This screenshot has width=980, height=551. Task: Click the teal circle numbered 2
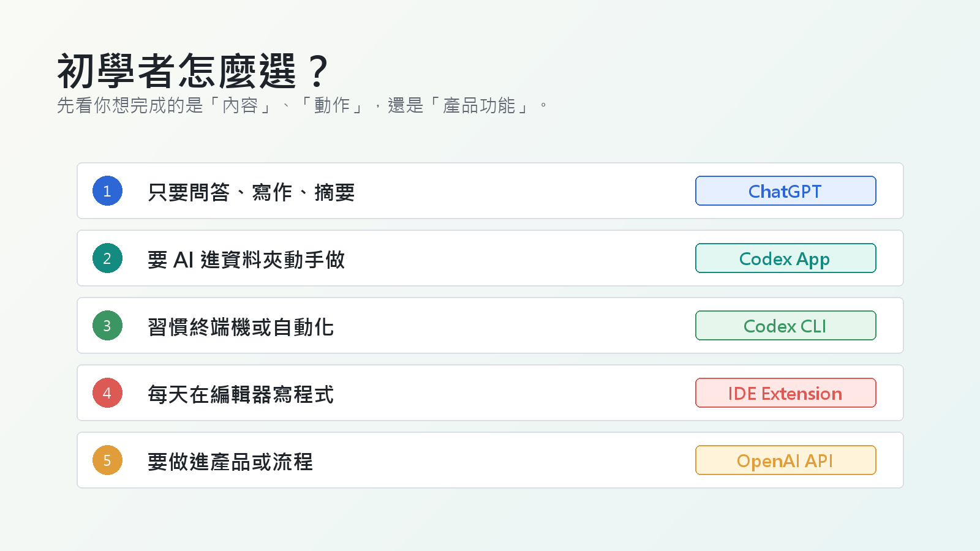107,258
